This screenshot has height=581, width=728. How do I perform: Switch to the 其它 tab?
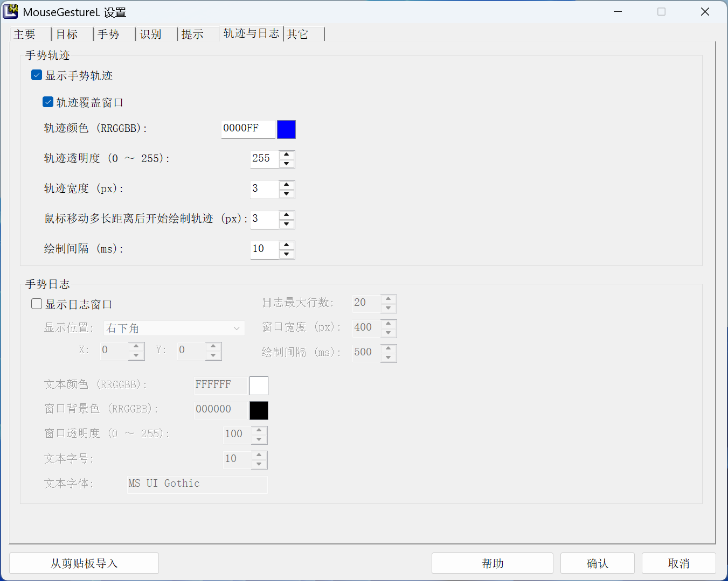point(298,33)
